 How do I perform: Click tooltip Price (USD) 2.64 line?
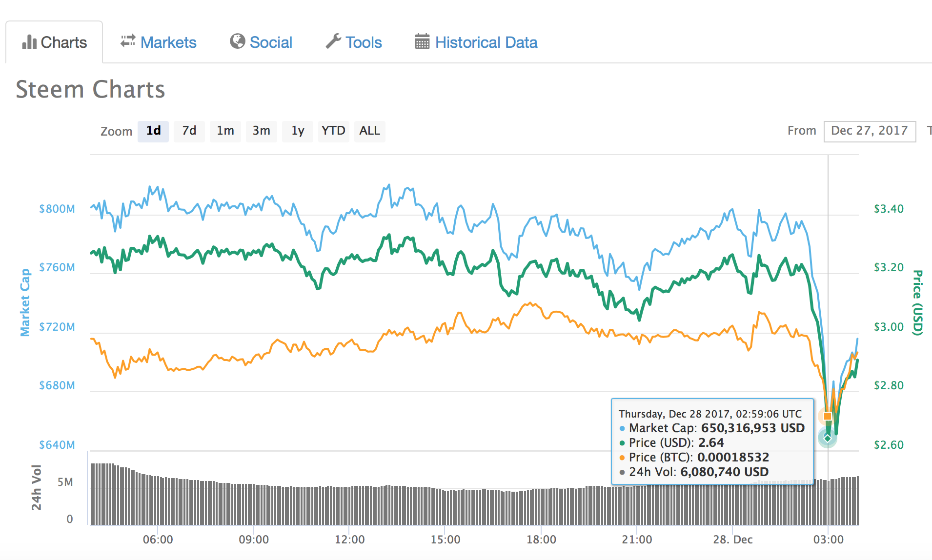[x=671, y=443]
